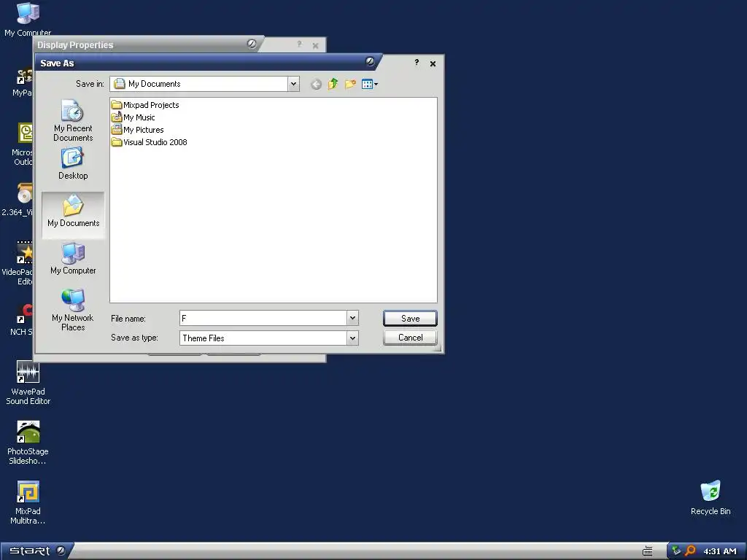Click the Cancel button
Viewport: 747px width, 560px height.
[x=410, y=338]
